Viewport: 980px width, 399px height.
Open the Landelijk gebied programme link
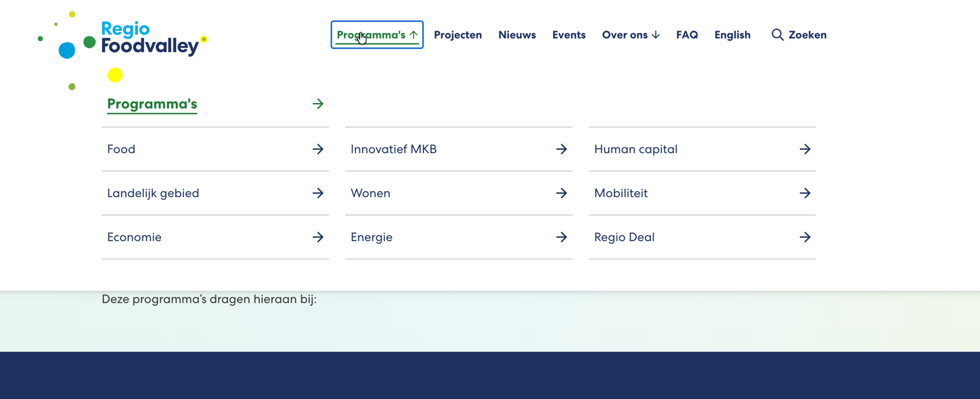(x=153, y=193)
